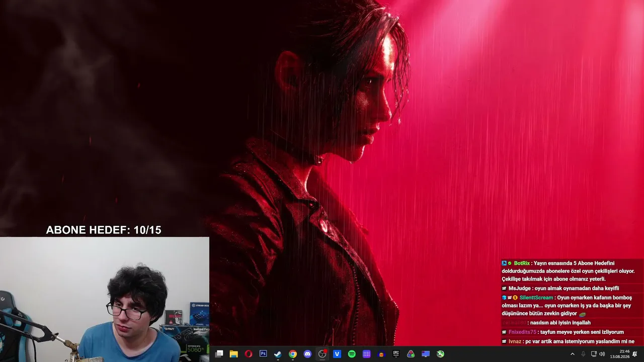Image resolution: width=644 pixels, height=362 pixels.
Task: Show hidden system tray icons
Action: point(572,354)
